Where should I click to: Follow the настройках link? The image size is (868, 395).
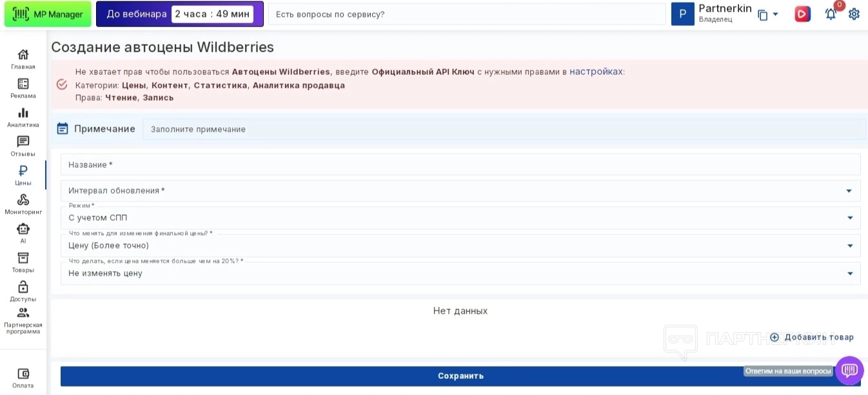pyautogui.click(x=596, y=72)
